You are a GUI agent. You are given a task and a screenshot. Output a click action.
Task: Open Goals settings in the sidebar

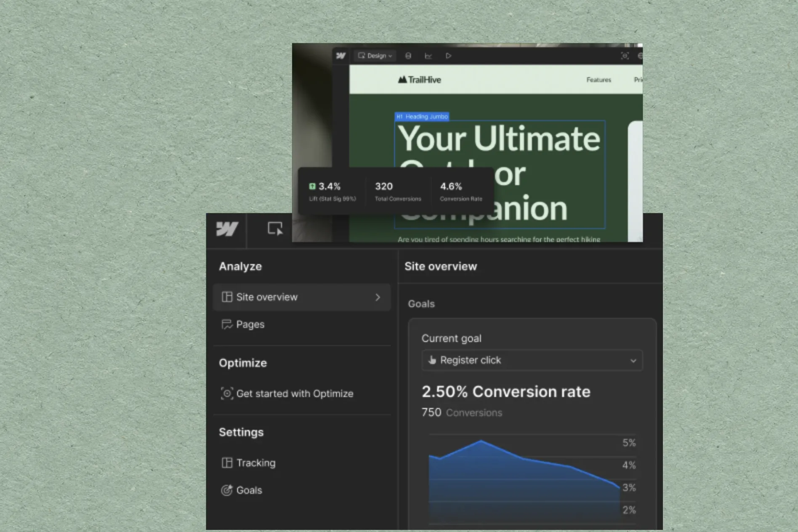click(242, 490)
